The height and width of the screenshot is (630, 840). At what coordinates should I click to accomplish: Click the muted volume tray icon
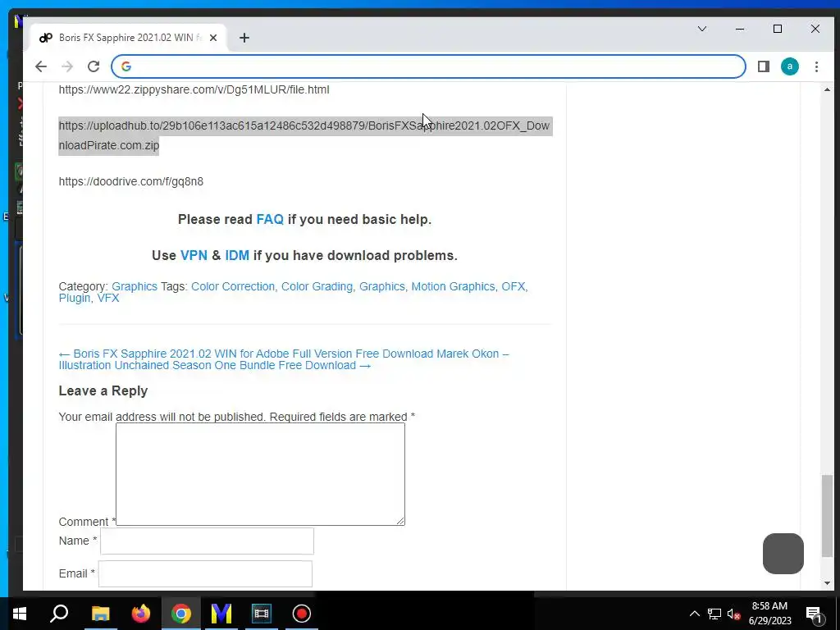pos(733,614)
